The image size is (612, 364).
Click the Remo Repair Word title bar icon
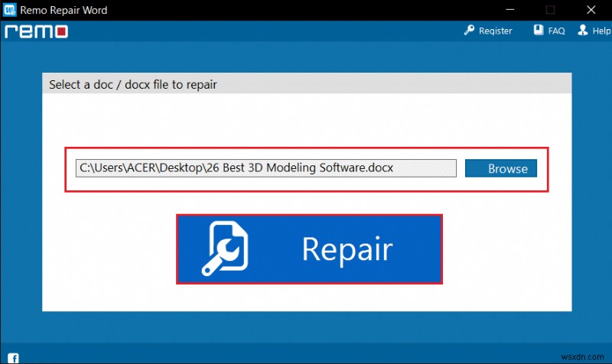(10, 10)
